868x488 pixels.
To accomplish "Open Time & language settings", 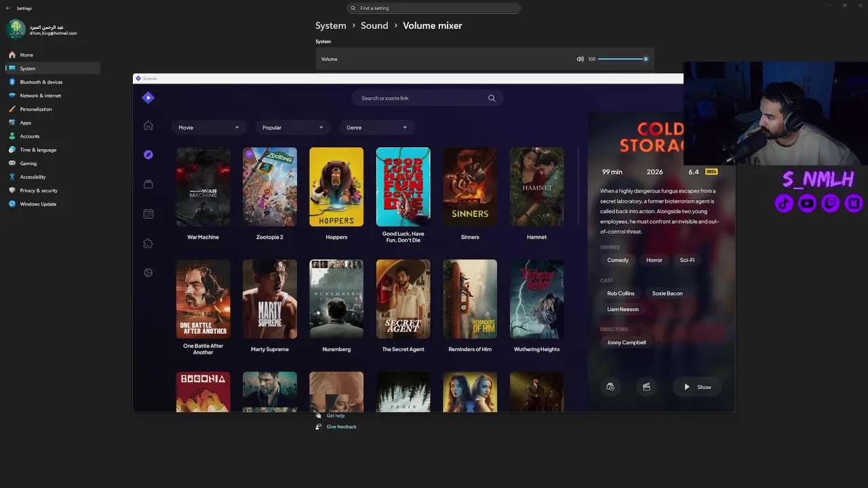I will pyautogui.click(x=53, y=150).
